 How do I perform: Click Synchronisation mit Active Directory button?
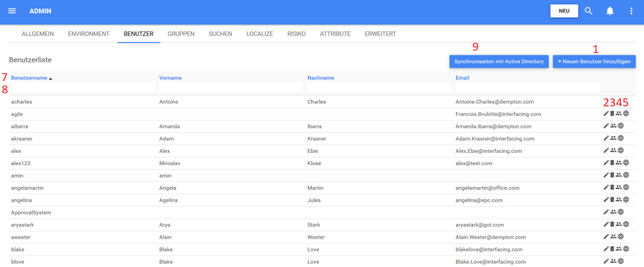499,61
